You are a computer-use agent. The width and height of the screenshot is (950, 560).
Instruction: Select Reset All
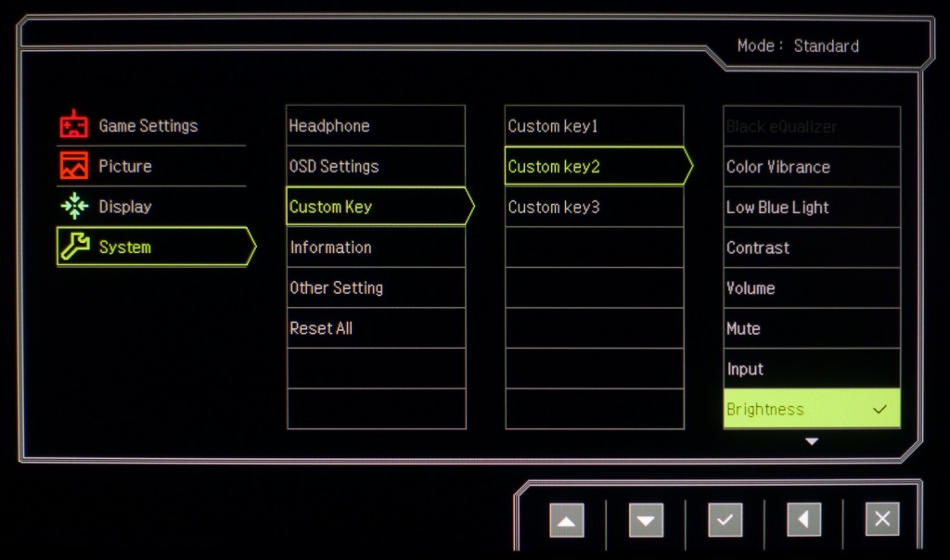click(x=376, y=328)
